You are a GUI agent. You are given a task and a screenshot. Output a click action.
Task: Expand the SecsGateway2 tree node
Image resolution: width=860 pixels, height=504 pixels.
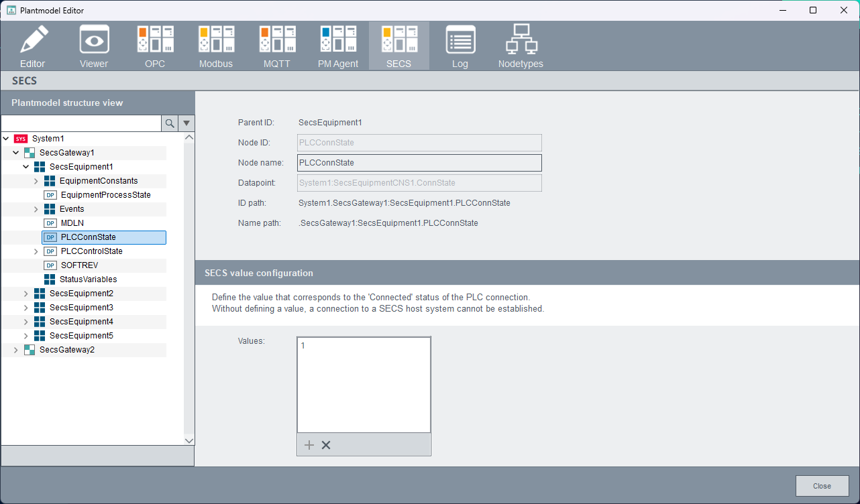(x=15, y=350)
